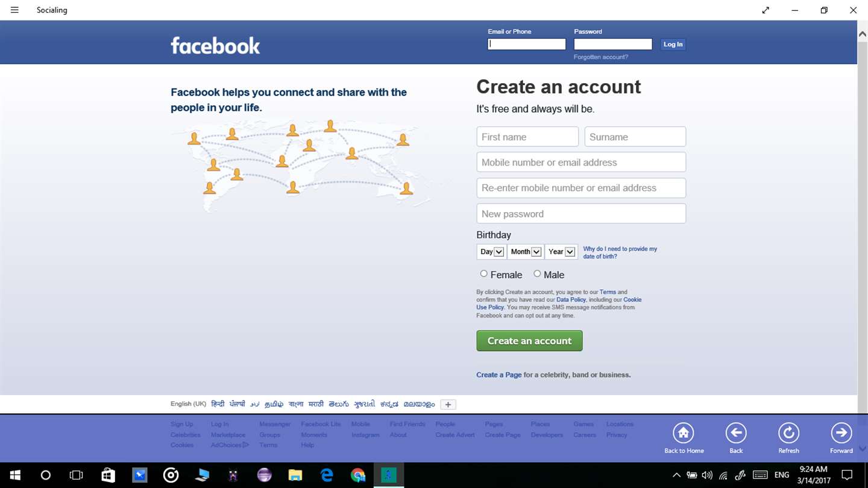Viewport: 868px width, 488px height.
Task: Open footer Privacy link
Action: click(x=617, y=435)
